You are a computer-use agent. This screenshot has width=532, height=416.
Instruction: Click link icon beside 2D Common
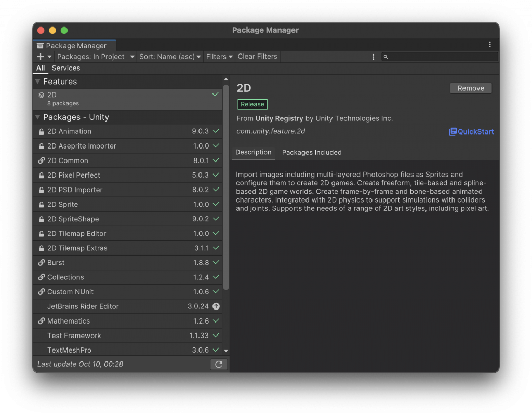coord(42,160)
